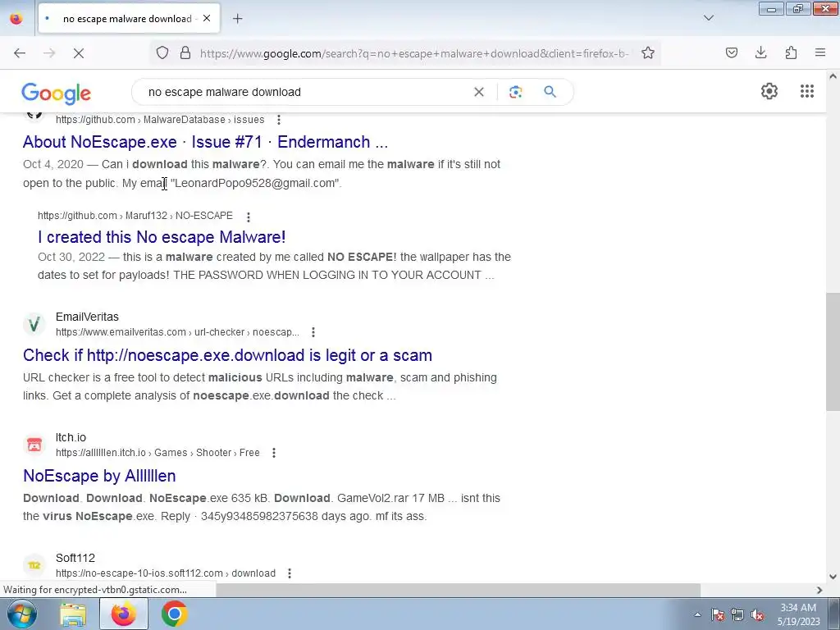
Task: Click the Soft112 site name text
Action: point(75,558)
